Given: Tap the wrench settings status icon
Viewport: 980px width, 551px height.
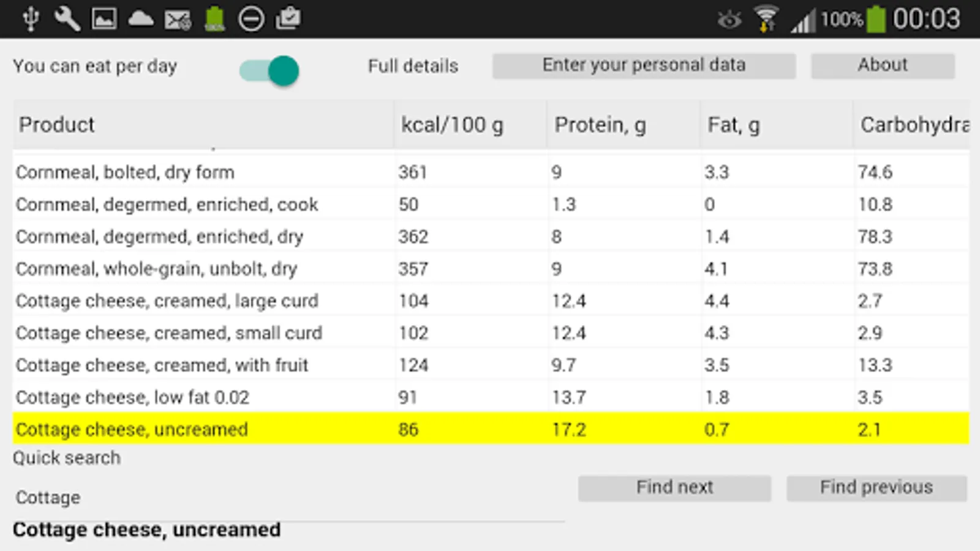Looking at the screenshot, I should [x=67, y=18].
